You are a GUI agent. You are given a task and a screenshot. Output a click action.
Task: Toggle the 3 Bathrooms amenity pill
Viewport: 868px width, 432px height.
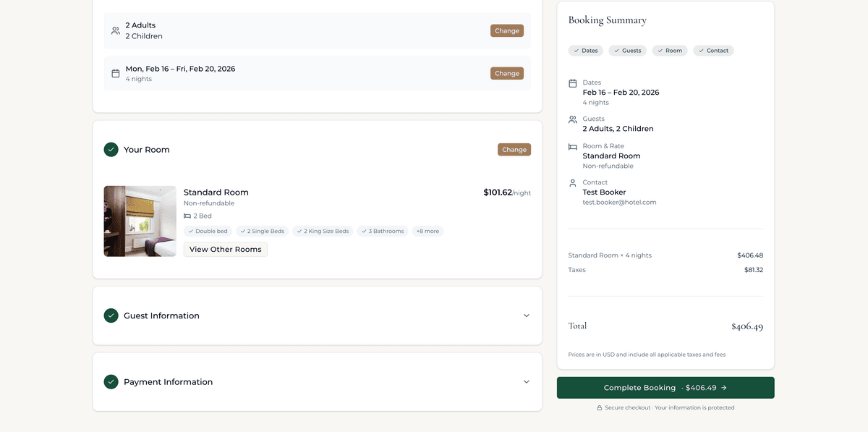point(382,231)
